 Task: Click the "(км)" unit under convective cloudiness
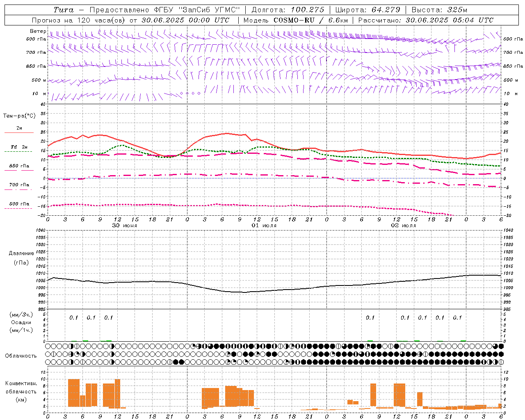[x=21, y=399]
